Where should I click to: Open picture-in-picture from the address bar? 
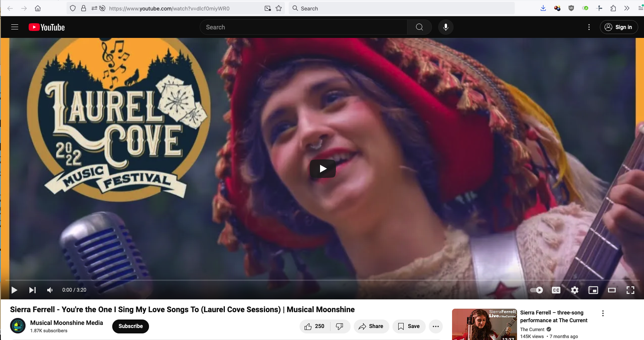[268, 8]
